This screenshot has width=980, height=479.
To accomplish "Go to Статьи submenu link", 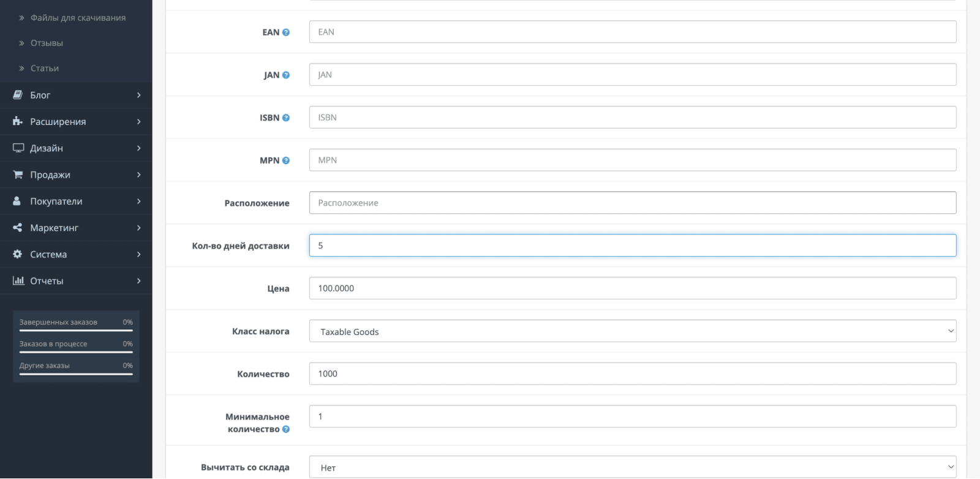I will pyautogui.click(x=45, y=68).
